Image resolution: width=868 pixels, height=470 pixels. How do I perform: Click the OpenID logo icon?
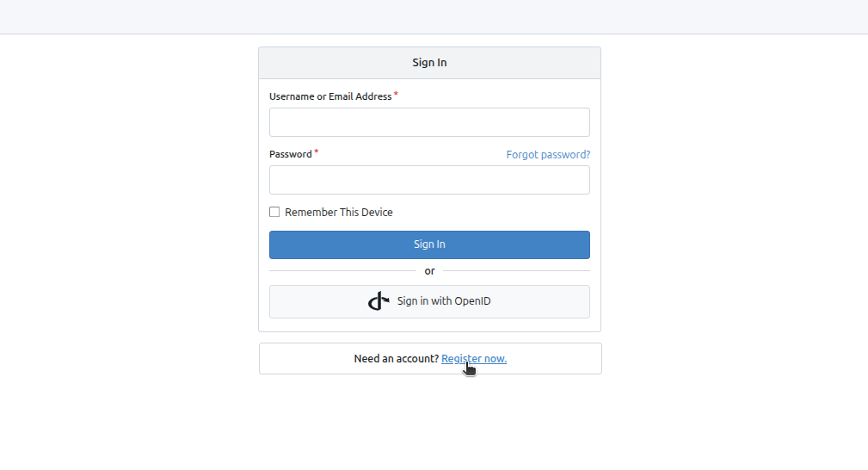379,301
